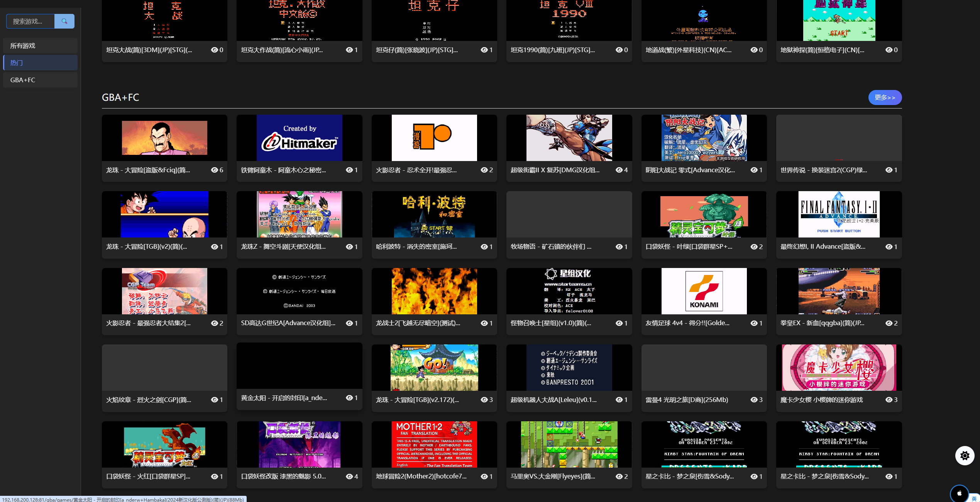Click the magnifier search button
The width and height of the screenshot is (980, 502).
(x=64, y=21)
